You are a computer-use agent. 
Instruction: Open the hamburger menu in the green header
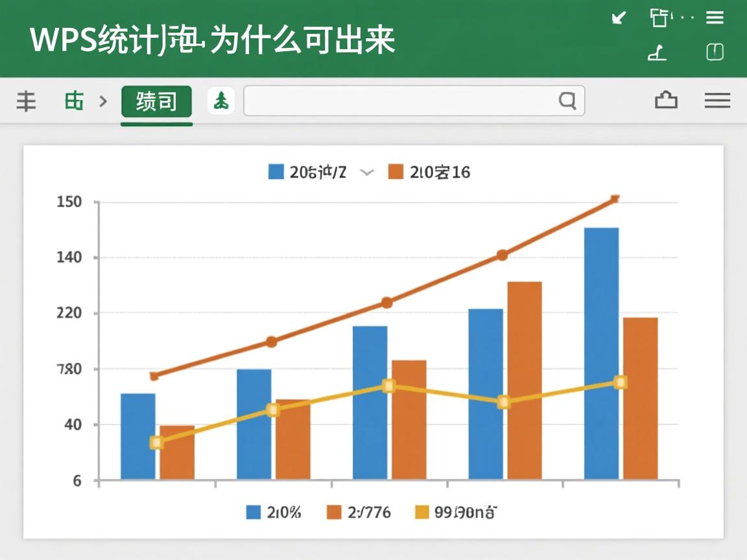pos(715,18)
